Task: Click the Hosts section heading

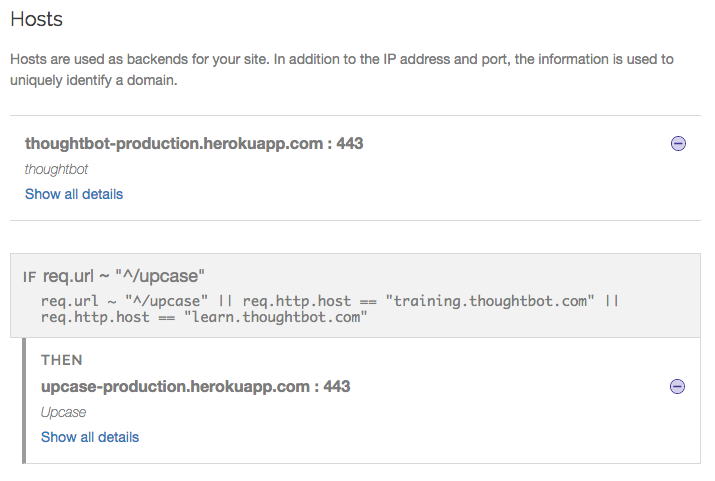Action: (36, 19)
